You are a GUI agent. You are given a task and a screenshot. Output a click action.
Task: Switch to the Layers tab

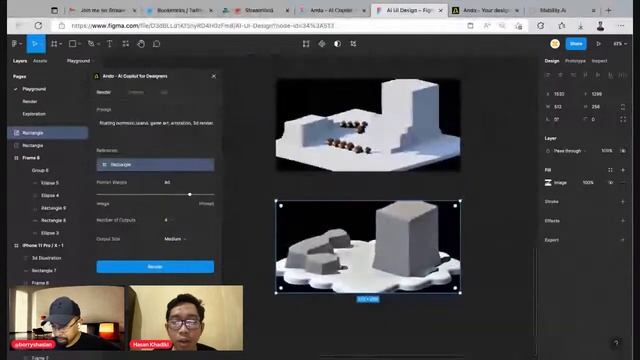click(x=20, y=61)
